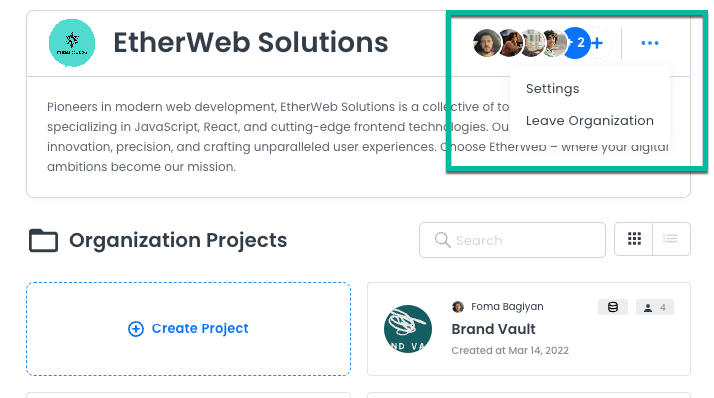The width and height of the screenshot is (714, 398).
Task: Select Settings from the dropdown menu
Action: coord(552,88)
